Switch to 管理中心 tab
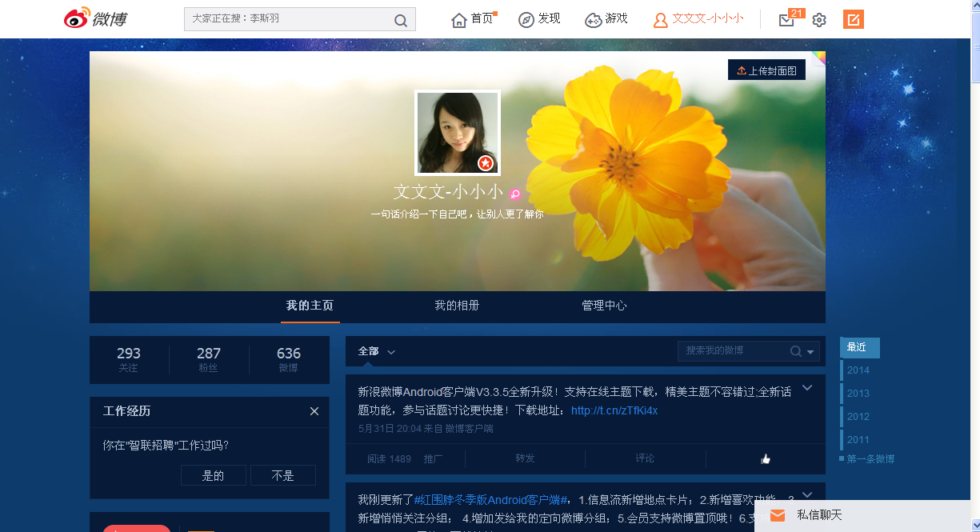Image resolution: width=980 pixels, height=532 pixels. pyautogui.click(x=604, y=306)
